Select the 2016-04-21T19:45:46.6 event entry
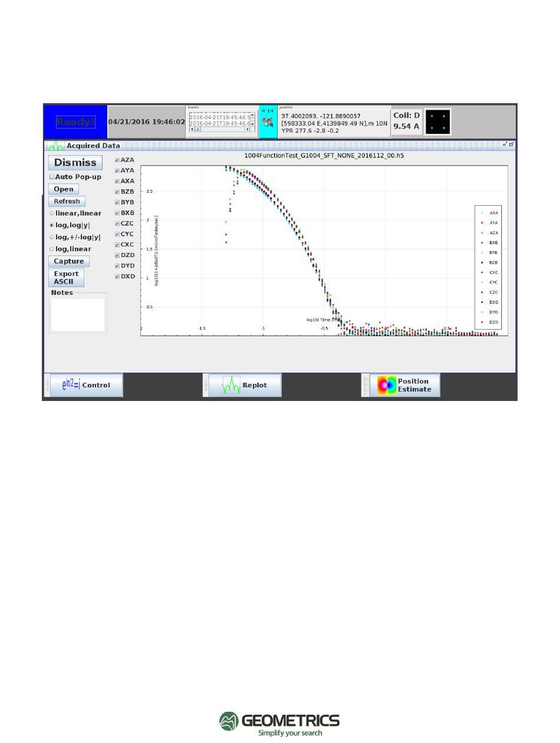This screenshot has height=743, width=560. pos(220,124)
